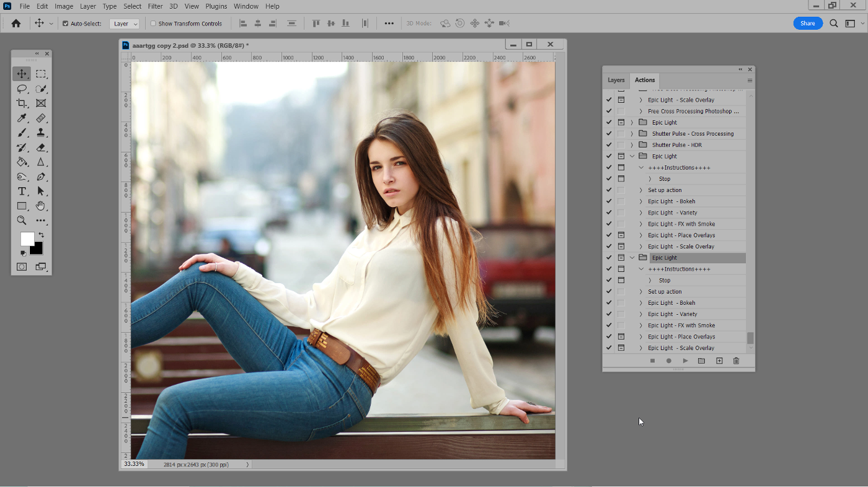The height and width of the screenshot is (487, 868).
Task: Expand the Shutter Pulse - Cross Processing set
Action: click(x=632, y=134)
